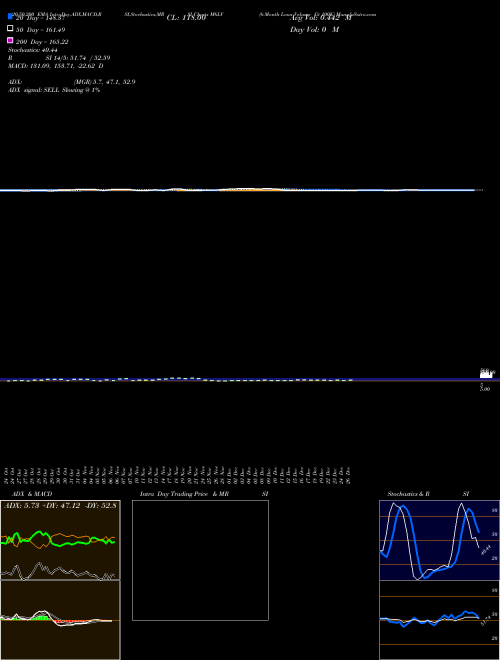Click the 'ADX: 5.73 +DY: 47.12' header
Screen dimensions: 500x660
(60, 505)
